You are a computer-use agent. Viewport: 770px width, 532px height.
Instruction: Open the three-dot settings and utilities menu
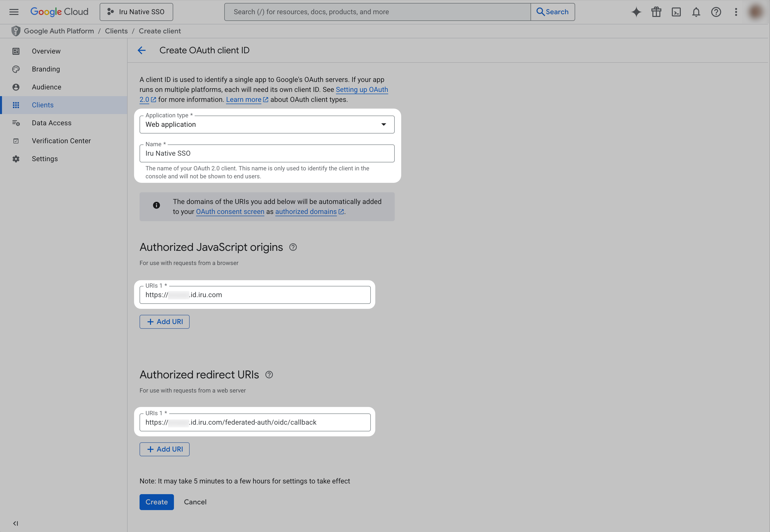click(x=736, y=12)
